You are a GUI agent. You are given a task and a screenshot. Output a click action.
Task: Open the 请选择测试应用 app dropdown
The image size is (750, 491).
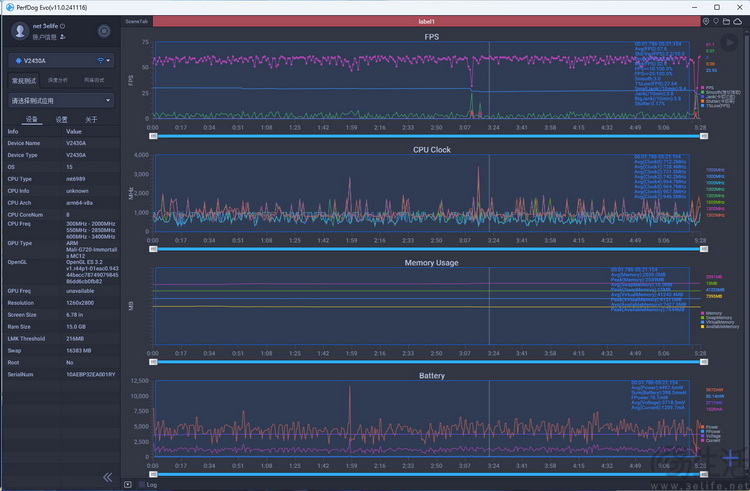point(61,100)
